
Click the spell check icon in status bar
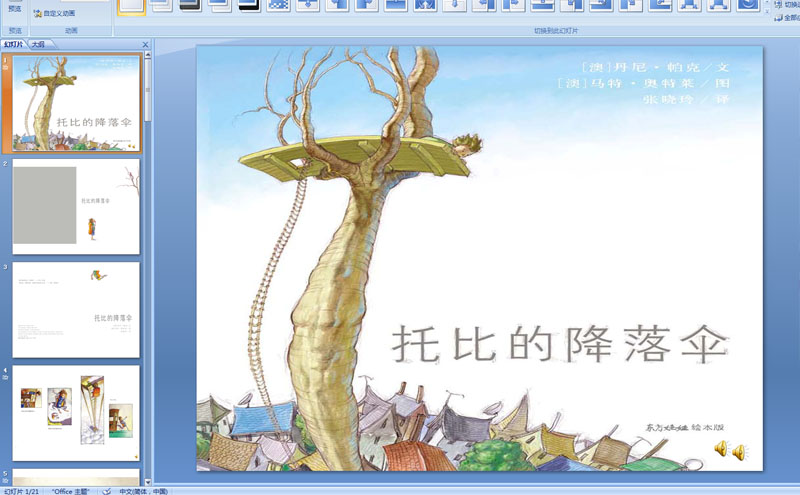click(x=107, y=491)
